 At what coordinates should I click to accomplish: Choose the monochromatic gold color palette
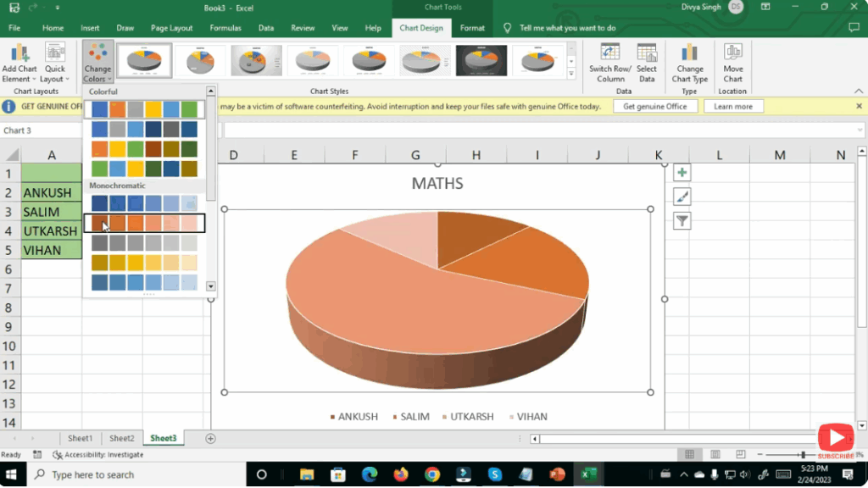click(144, 263)
